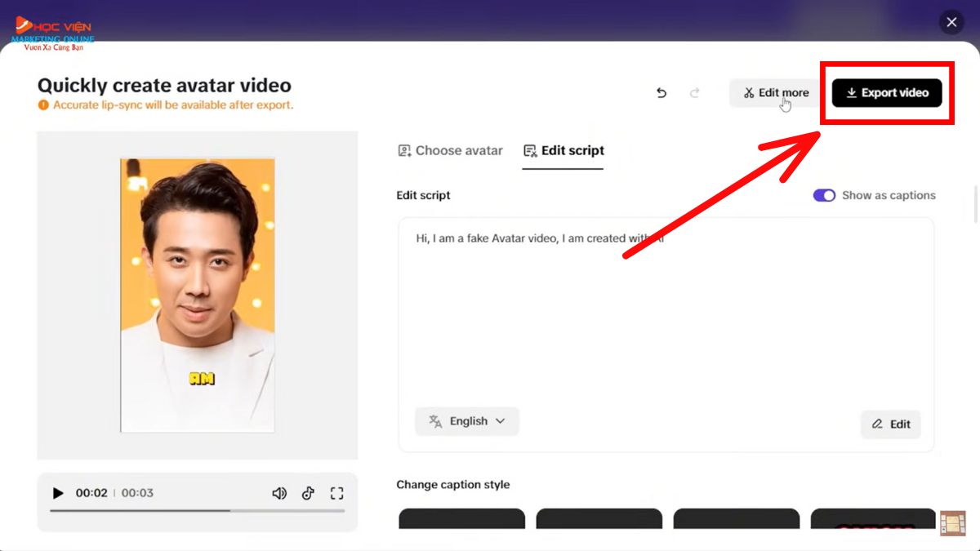Open the English language dropdown

467,421
